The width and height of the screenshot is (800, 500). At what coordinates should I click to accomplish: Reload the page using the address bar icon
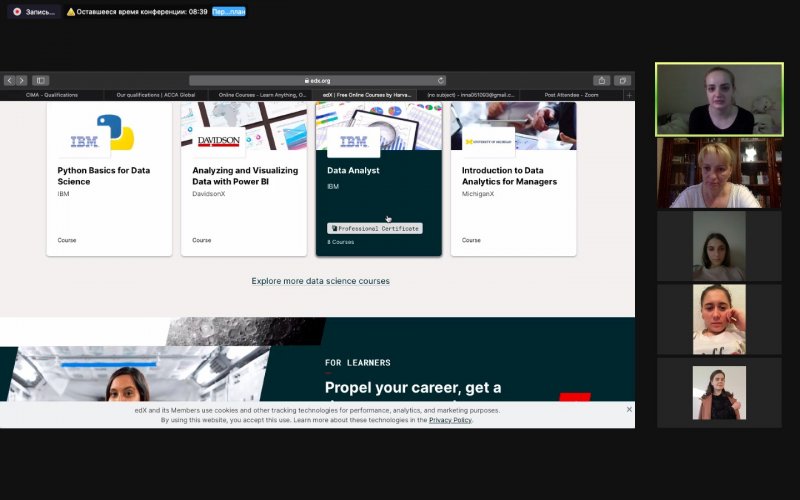click(441, 80)
